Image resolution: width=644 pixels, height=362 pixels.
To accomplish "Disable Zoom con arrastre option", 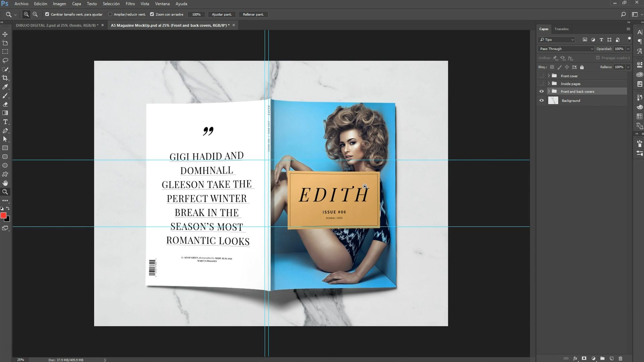I will pyautogui.click(x=152, y=14).
